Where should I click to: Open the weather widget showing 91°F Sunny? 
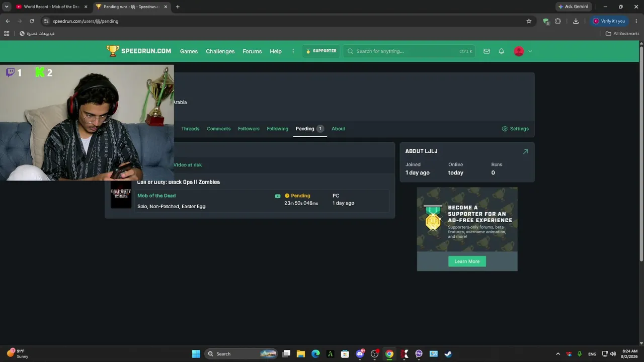tap(18, 353)
